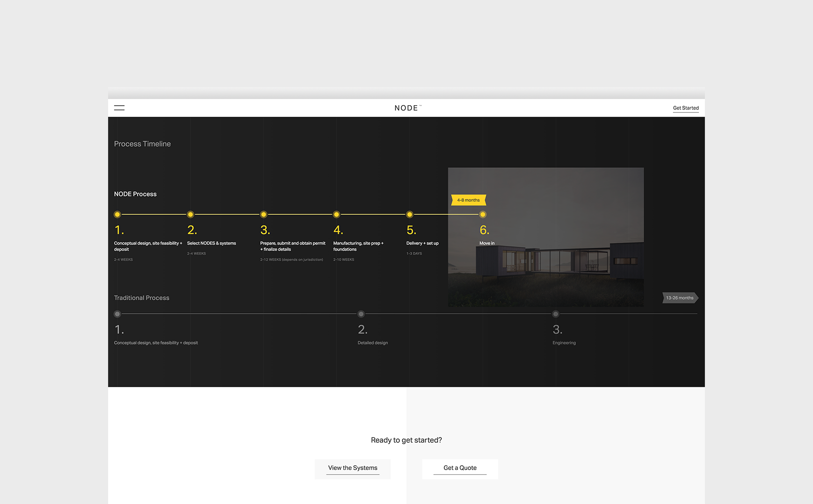The image size is (813, 504).
Task: Click 'Detailed design' step text
Action: tap(373, 343)
